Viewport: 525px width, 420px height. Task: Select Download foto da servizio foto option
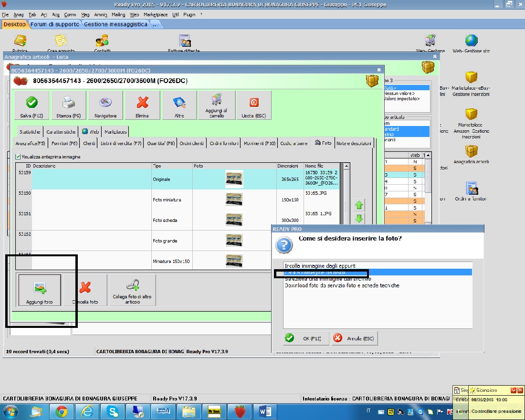coord(378,285)
